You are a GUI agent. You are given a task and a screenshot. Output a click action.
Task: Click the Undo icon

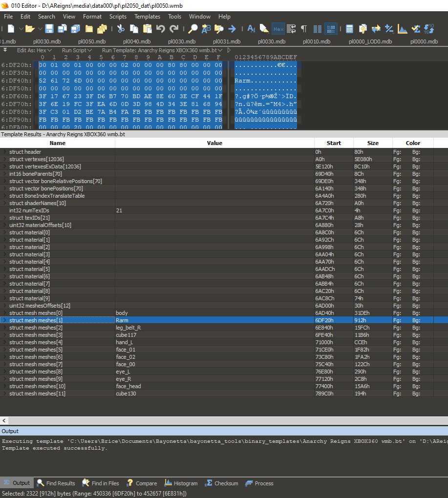pyautogui.click(x=161, y=29)
